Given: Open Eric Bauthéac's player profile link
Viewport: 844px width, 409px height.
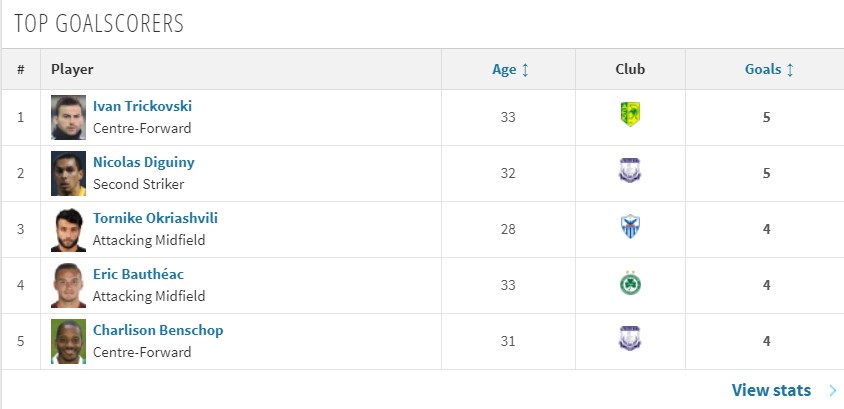Looking at the screenshot, I should point(138,274).
